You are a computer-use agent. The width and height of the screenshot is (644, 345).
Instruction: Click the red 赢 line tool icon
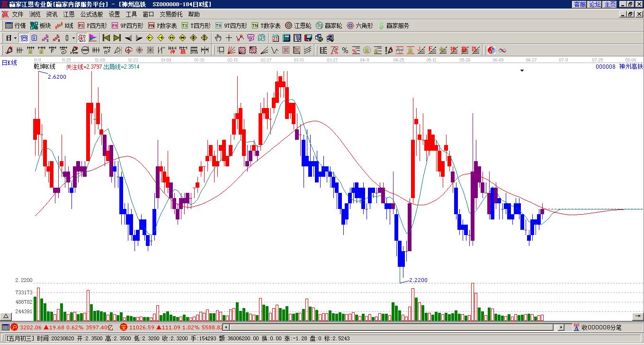pyautogui.click(x=183, y=50)
